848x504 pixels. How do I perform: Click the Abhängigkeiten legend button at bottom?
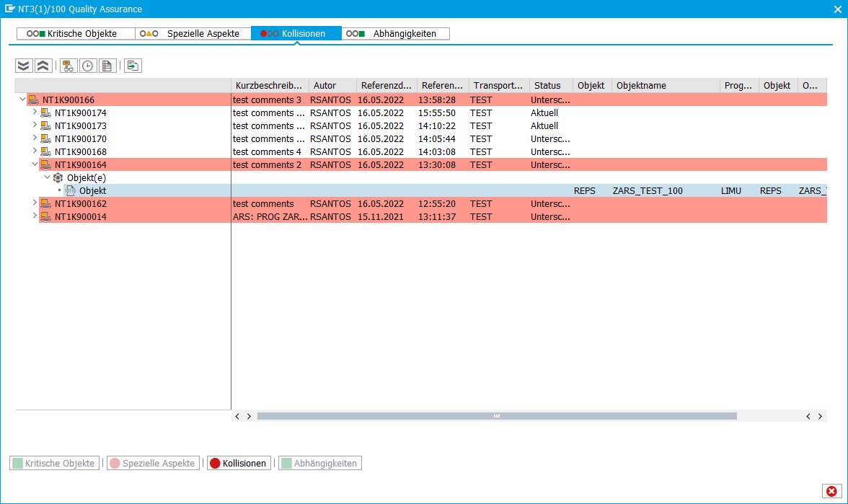tap(319, 462)
